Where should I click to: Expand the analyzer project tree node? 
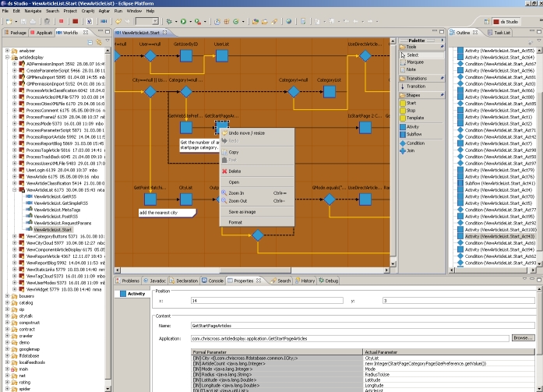(8, 51)
